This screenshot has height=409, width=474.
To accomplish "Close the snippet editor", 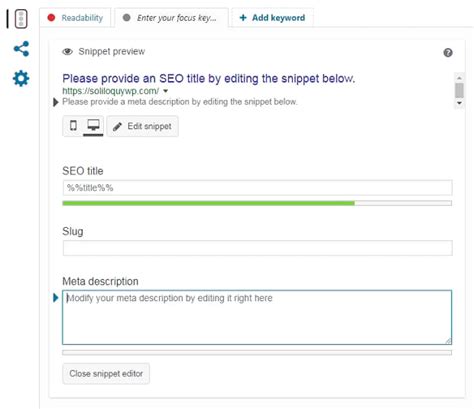I will coord(106,374).
